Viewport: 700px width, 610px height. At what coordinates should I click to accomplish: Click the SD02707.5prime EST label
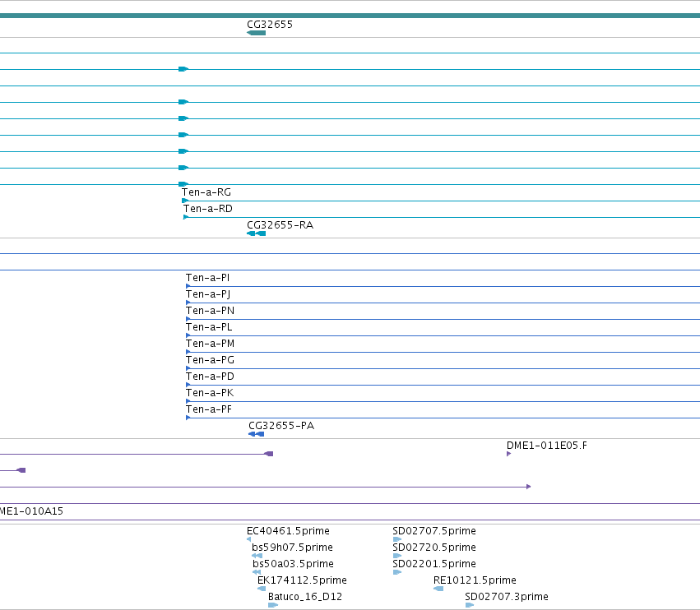(x=434, y=530)
